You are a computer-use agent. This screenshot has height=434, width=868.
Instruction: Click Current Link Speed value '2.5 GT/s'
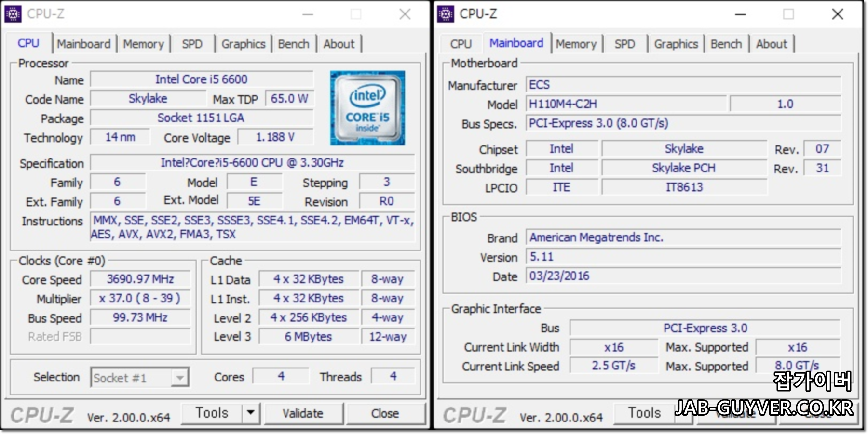pyautogui.click(x=614, y=366)
